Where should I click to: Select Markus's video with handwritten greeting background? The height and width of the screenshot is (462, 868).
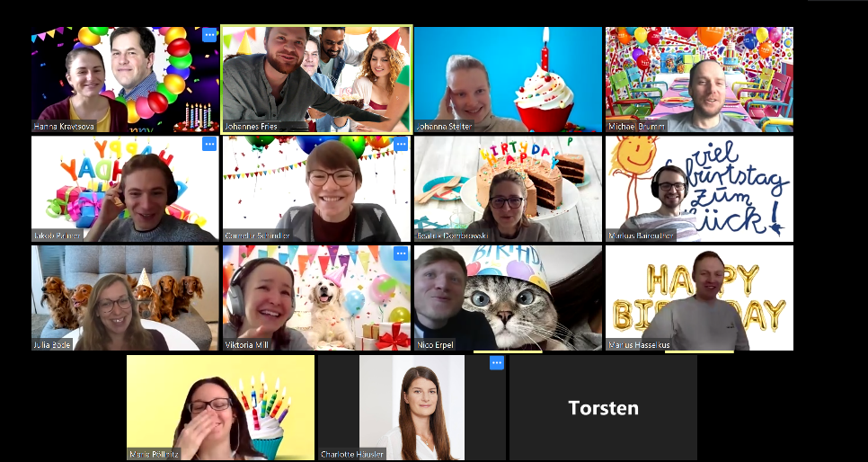coord(699,189)
